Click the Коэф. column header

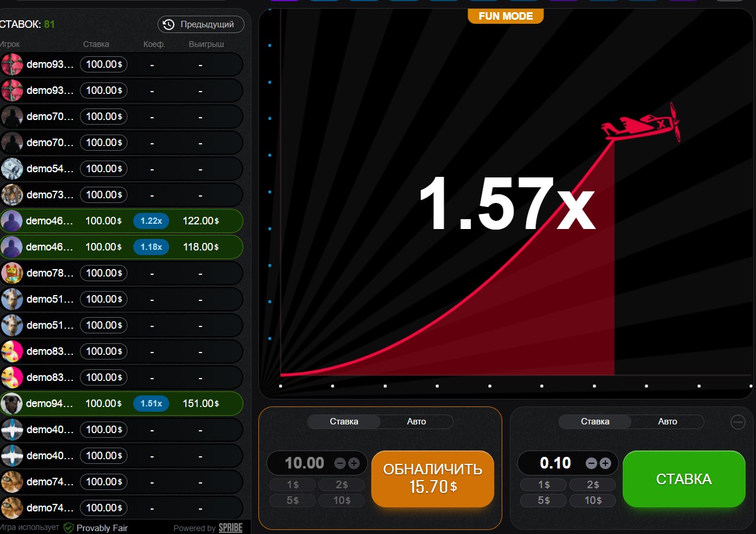(x=155, y=44)
